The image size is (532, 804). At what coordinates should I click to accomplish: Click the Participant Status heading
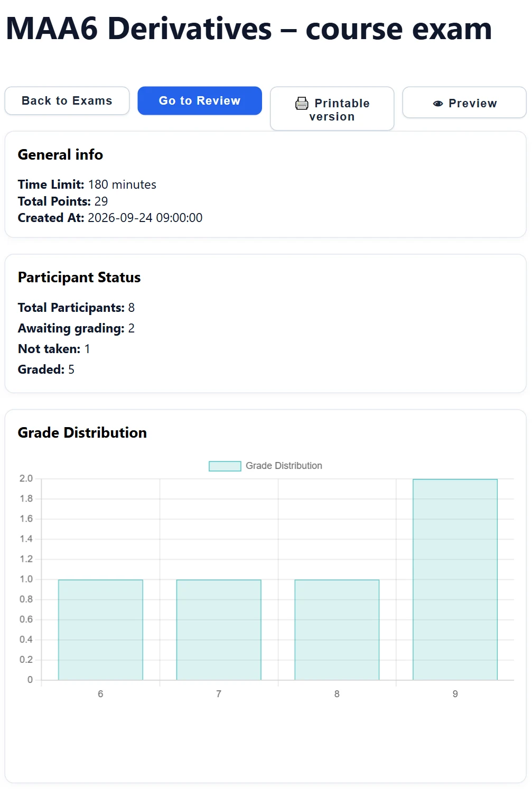tap(79, 278)
